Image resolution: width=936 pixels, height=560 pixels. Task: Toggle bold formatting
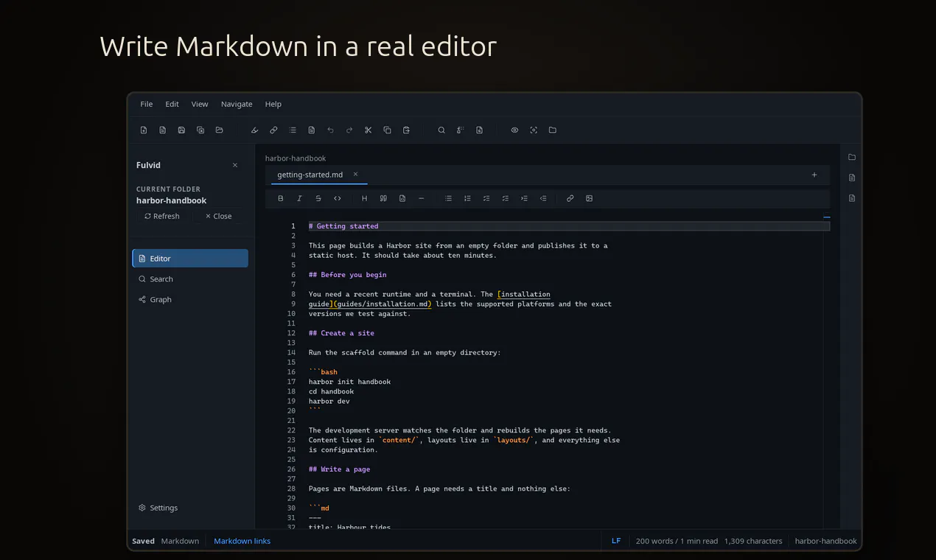(x=280, y=198)
